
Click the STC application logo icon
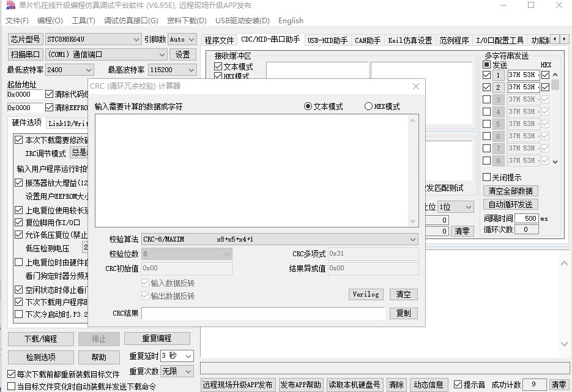click(11, 5)
